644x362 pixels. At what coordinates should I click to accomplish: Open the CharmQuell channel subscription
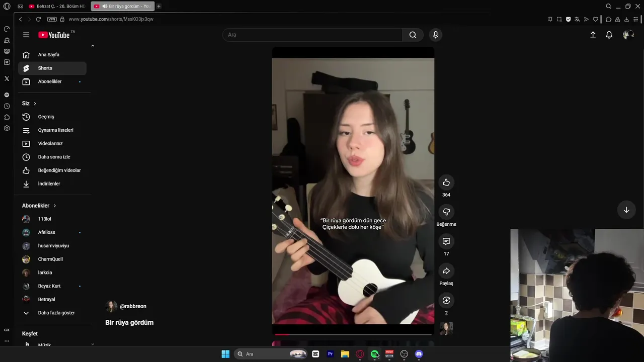point(52,259)
